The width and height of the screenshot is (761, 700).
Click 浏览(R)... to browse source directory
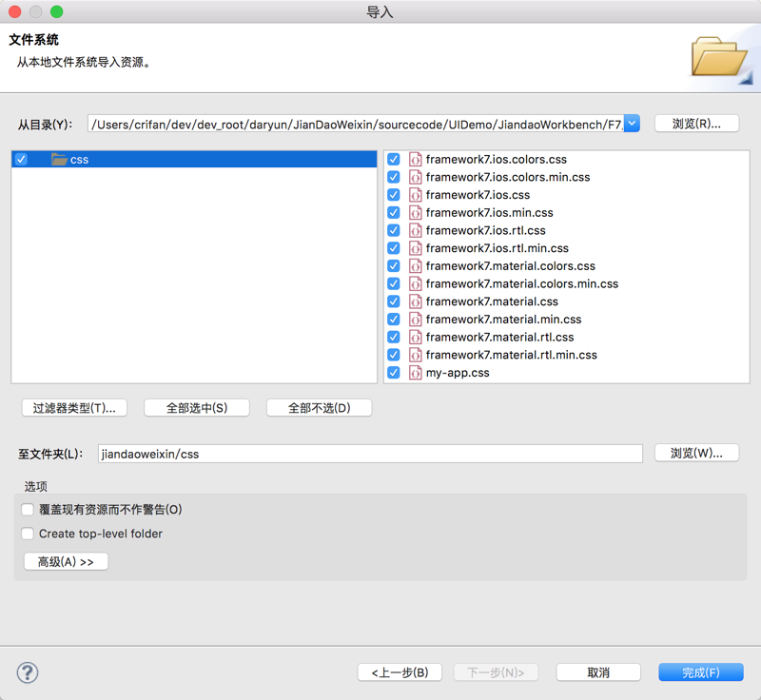point(696,124)
